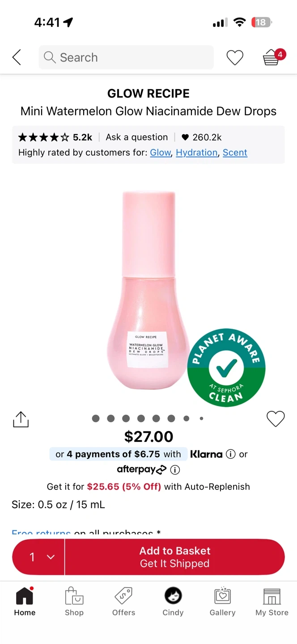Screen dimensions: 297x644
Task: Tap the share icon below product image
Action: tap(21, 419)
